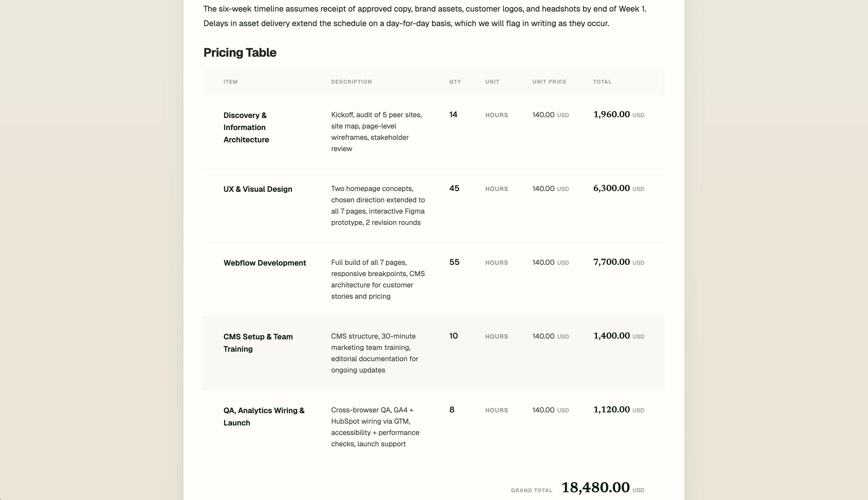The height and width of the screenshot is (500, 868).
Task: Click the DESCRIPTION column header
Action: click(x=351, y=82)
